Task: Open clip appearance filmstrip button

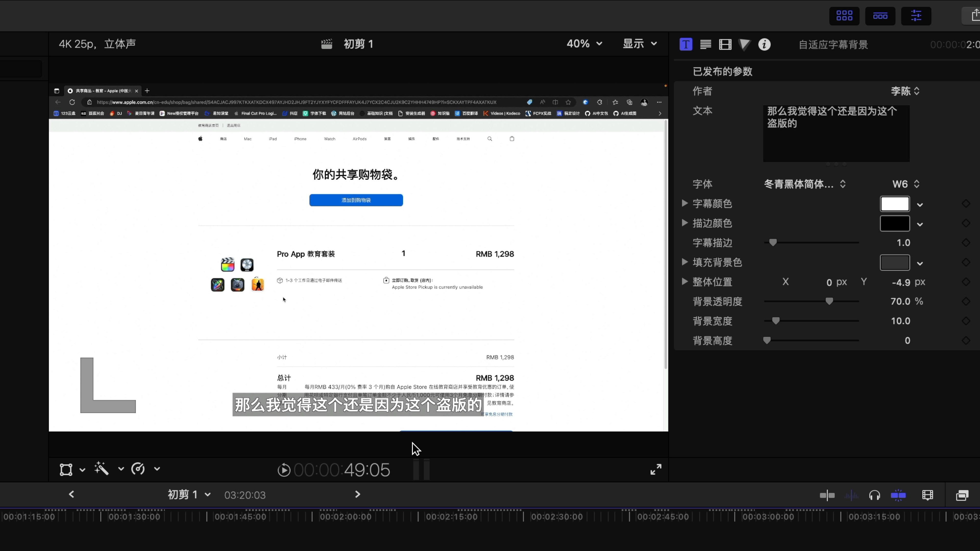Action: [x=927, y=495]
